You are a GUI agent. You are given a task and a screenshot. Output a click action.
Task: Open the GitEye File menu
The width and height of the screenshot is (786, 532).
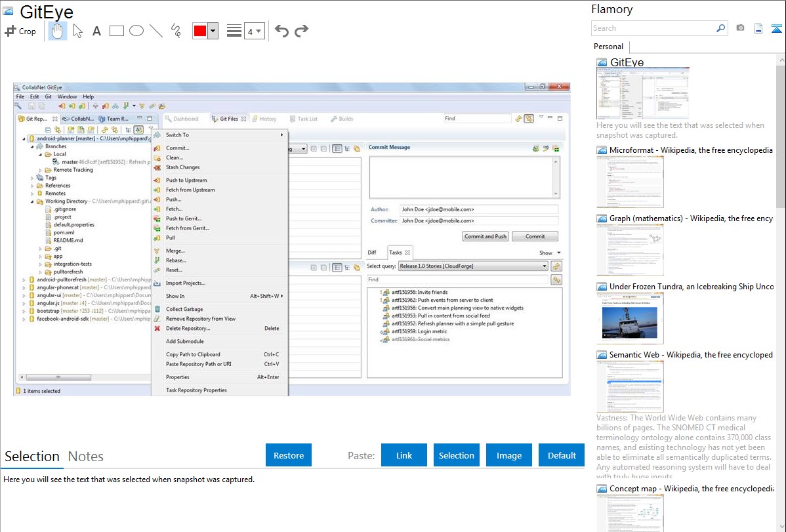(x=20, y=97)
